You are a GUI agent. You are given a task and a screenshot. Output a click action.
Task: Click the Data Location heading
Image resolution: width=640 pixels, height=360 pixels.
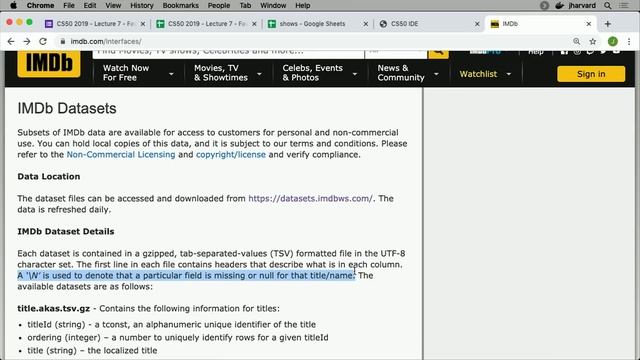coord(49,177)
